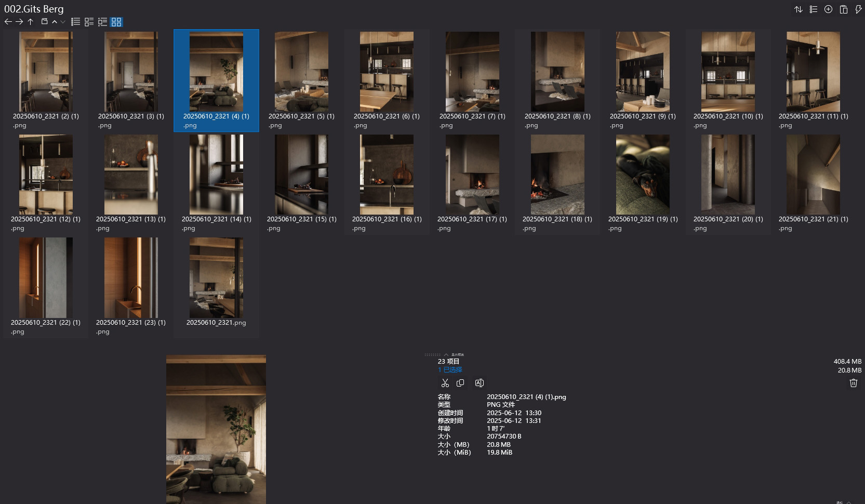Image resolution: width=865 pixels, height=504 pixels.
Task: Create a new item with plus icon
Action: click(828, 9)
